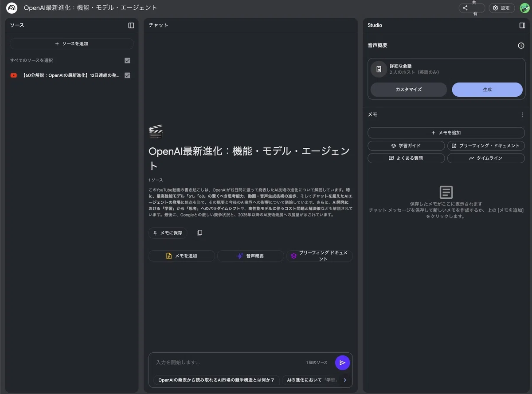
Task: Click the chat ブリーフィング ドキュメント chip
Action: [x=320, y=256]
